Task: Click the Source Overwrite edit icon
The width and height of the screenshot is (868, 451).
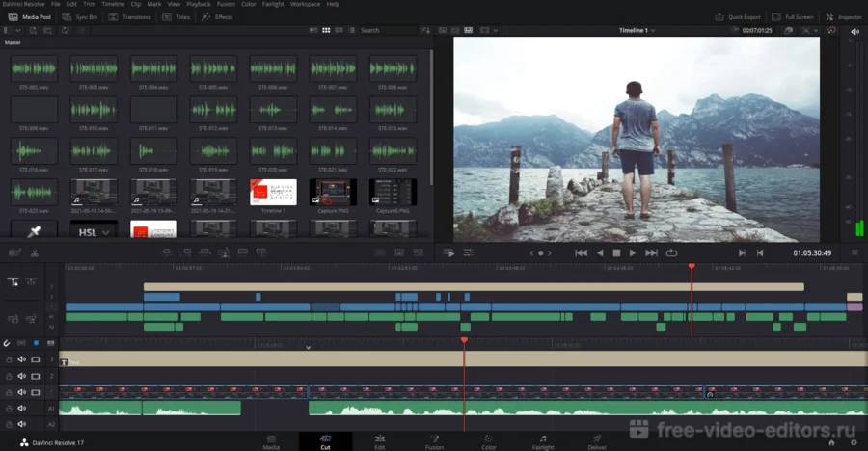Action: point(261,252)
